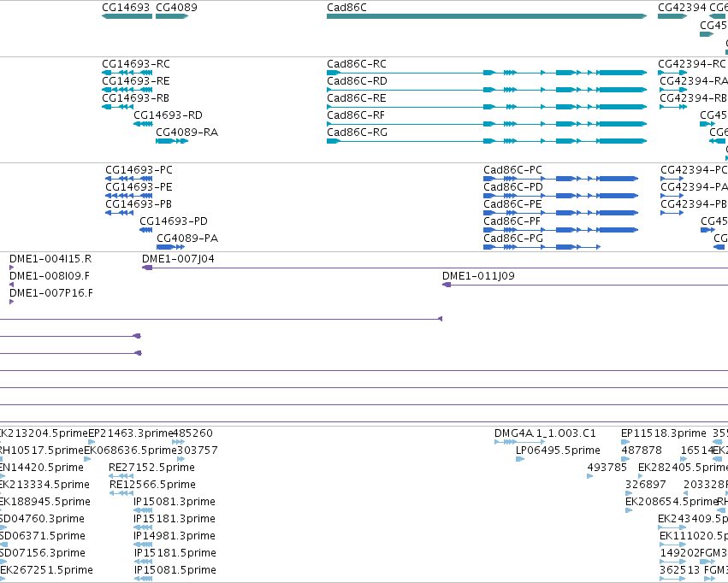Select EST label SD07156.3prime

(x=43, y=554)
